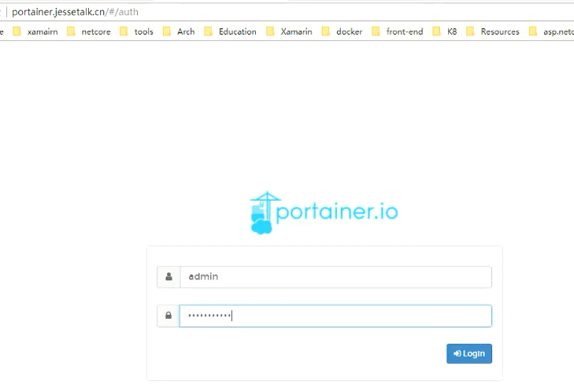
Task: Click the user icon beside username
Action: point(168,277)
